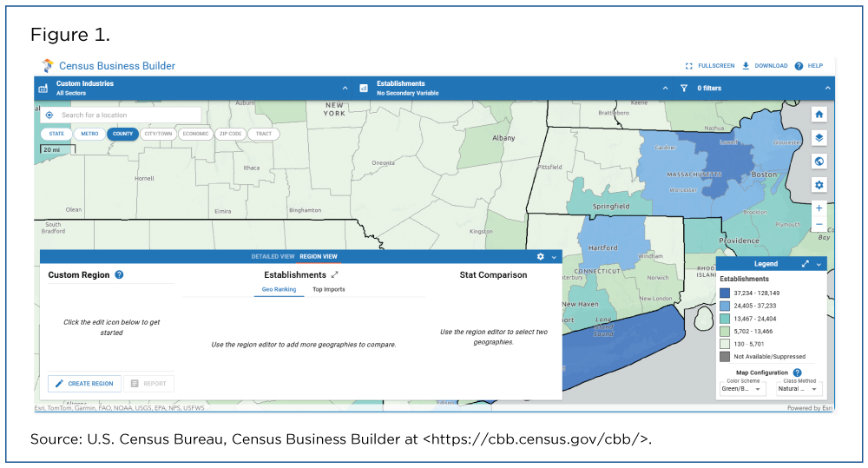Viewport: 868px width, 468px height.
Task: Collapse the region view panel chevron
Action: (x=554, y=257)
